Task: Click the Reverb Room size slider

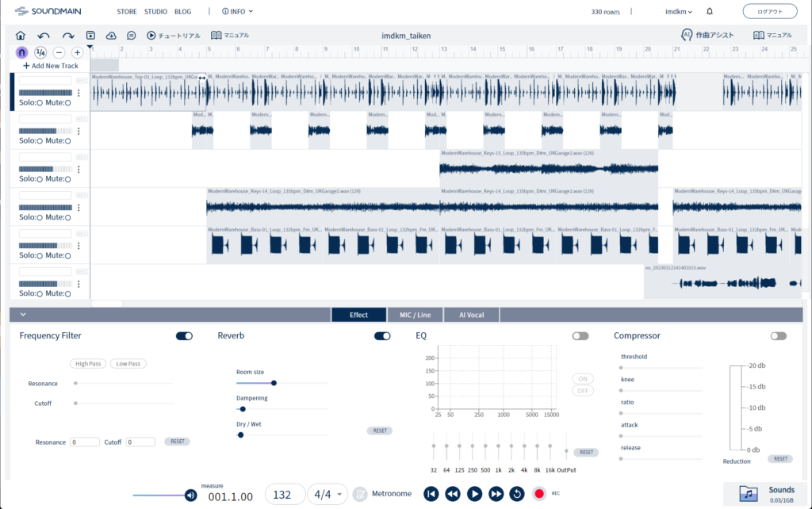Action: [x=274, y=383]
